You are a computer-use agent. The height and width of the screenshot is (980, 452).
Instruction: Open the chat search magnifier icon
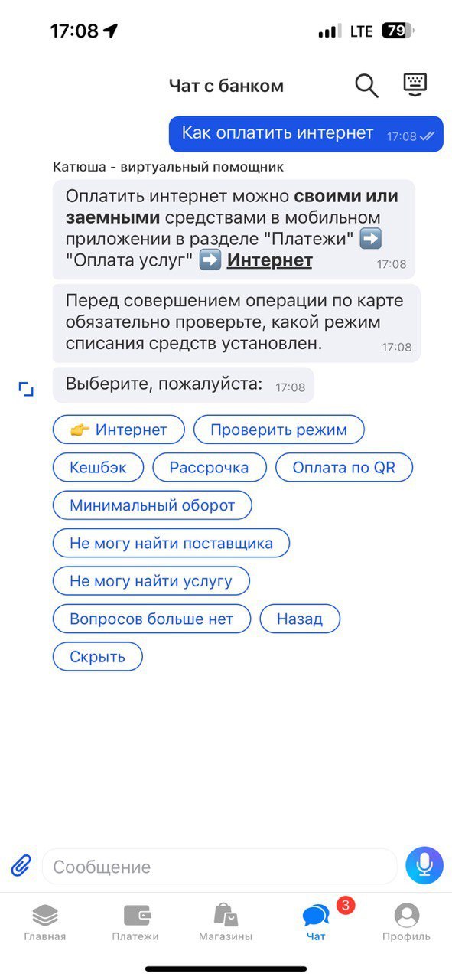click(367, 86)
